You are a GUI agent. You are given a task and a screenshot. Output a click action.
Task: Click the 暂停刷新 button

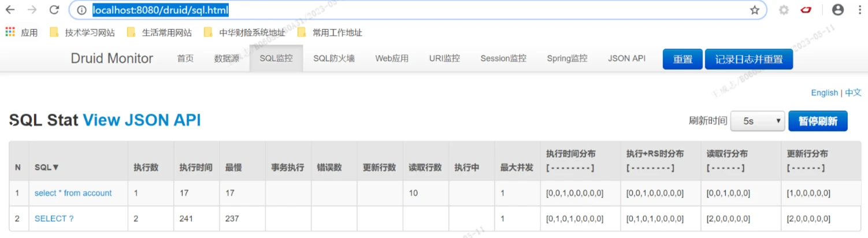(817, 121)
